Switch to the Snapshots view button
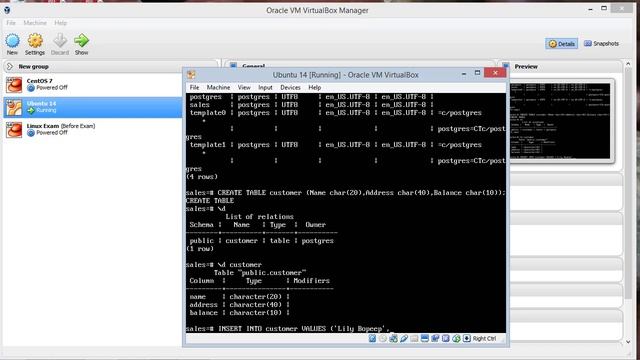 click(x=602, y=43)
